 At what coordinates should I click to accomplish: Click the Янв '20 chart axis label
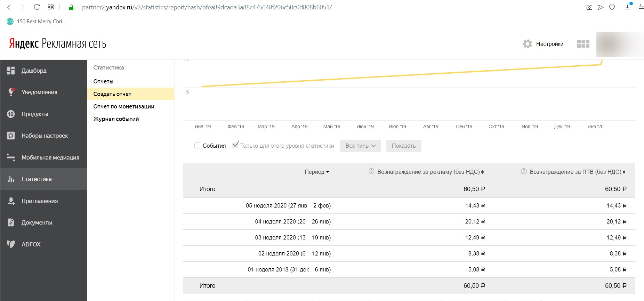595,127
